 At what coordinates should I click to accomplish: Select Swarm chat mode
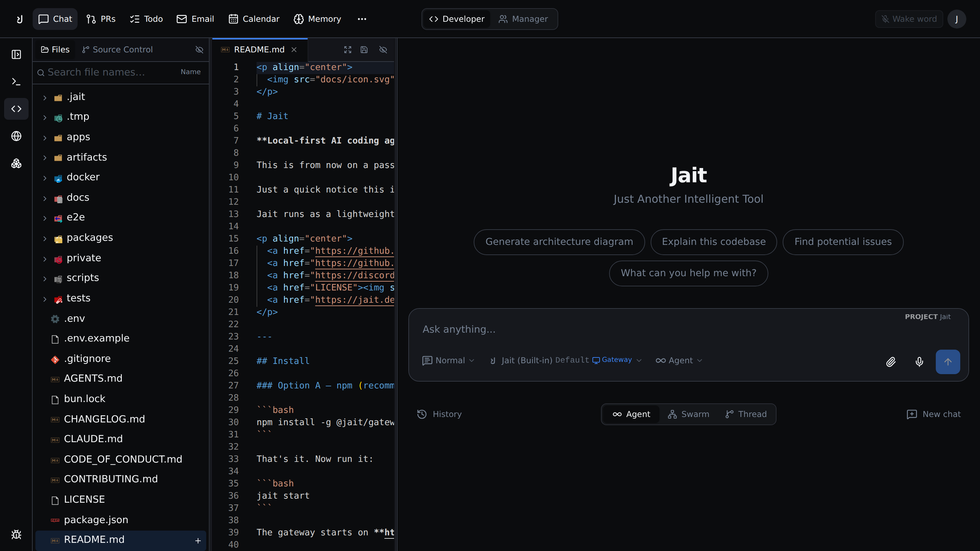point(688,414)
